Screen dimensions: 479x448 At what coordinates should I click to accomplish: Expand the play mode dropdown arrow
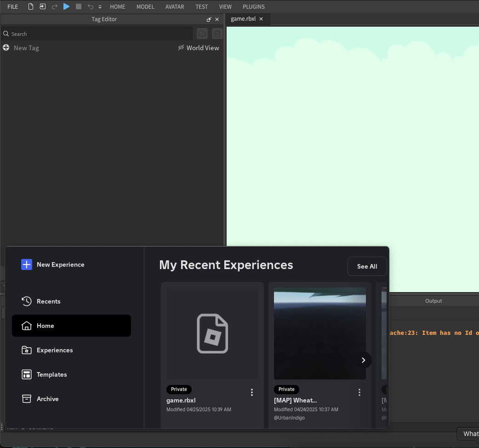pos(99,6)
